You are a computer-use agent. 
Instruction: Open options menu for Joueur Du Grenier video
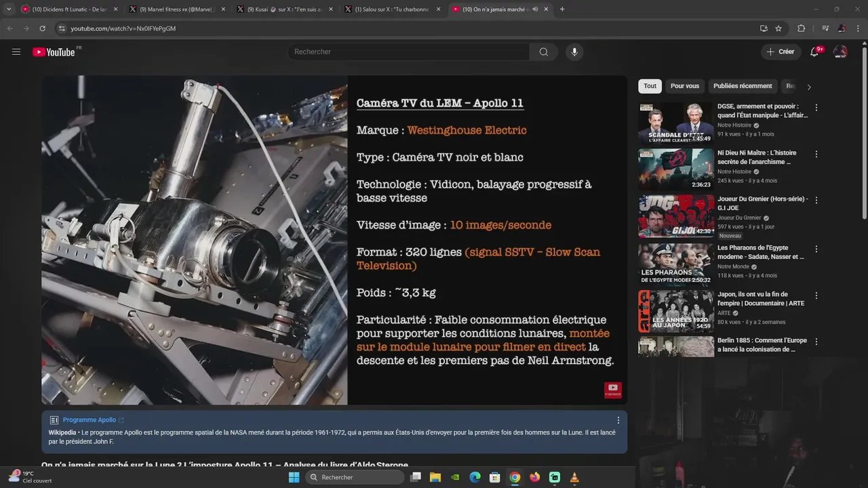(816, 201)
